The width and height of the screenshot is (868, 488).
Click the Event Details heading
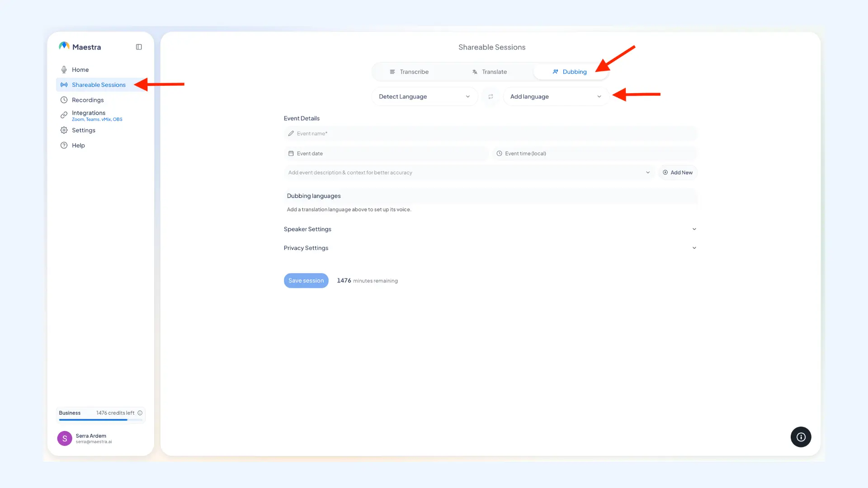302,118
